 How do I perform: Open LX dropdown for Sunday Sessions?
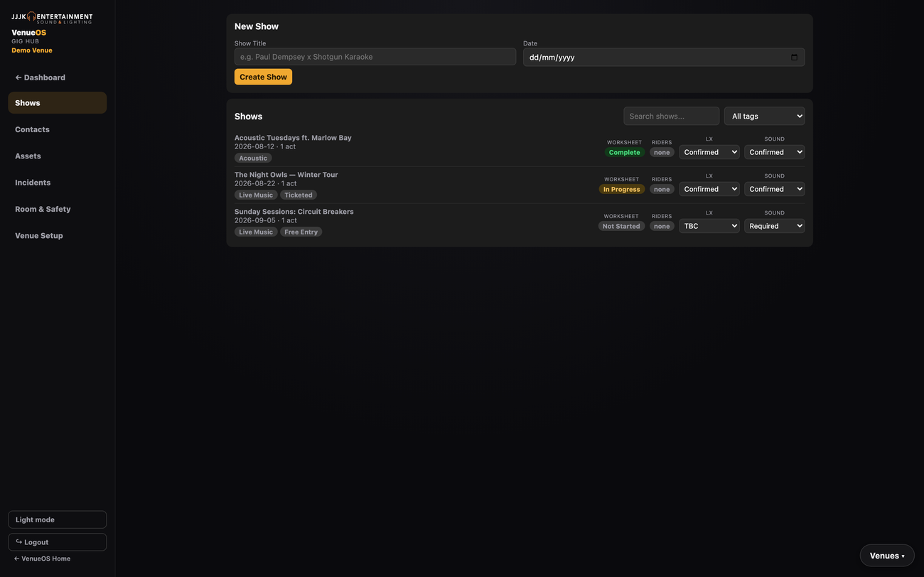pyautogui.click(x=709, y=226)
